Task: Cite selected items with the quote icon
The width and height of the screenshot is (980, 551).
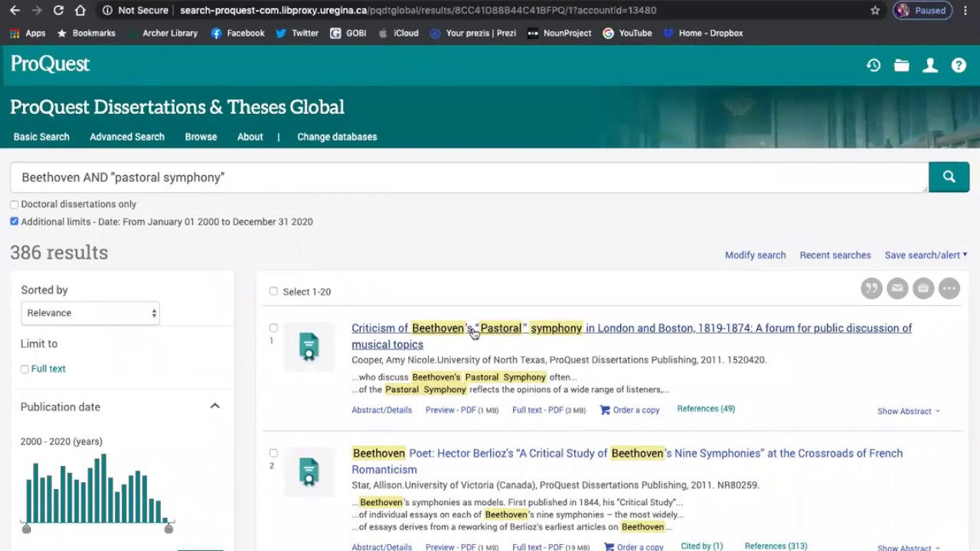Action: 871,289
